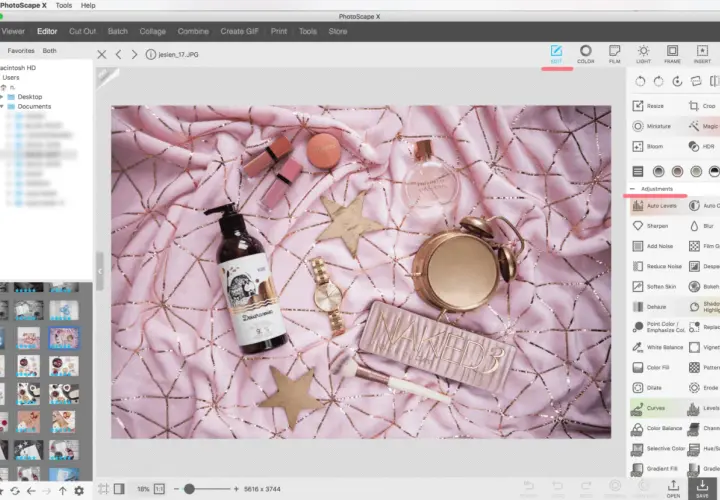Toggle the grid overlay icon
Image resolution: width=720 pixels, height=500 pixels.
103,489
